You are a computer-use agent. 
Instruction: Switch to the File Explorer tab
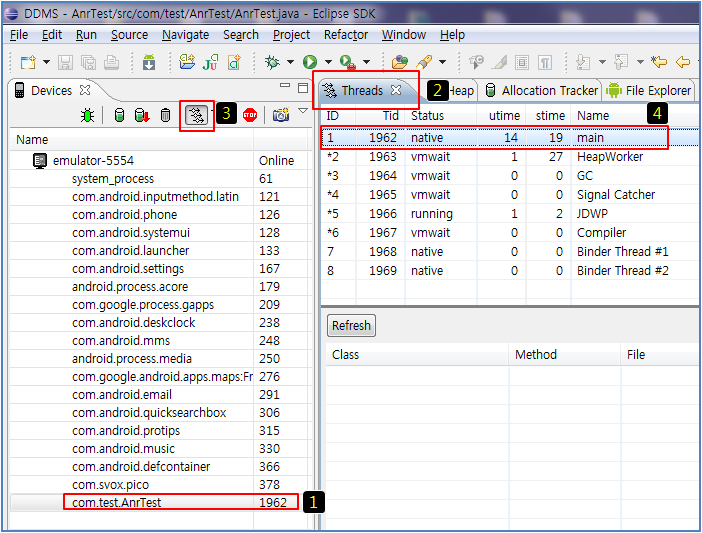pyautogui.click(x=649, y=90)
